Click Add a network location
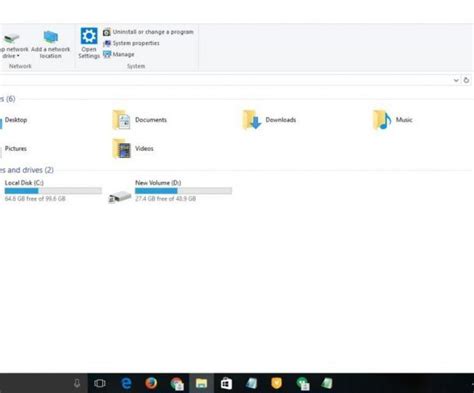 [x=51, y=45]
